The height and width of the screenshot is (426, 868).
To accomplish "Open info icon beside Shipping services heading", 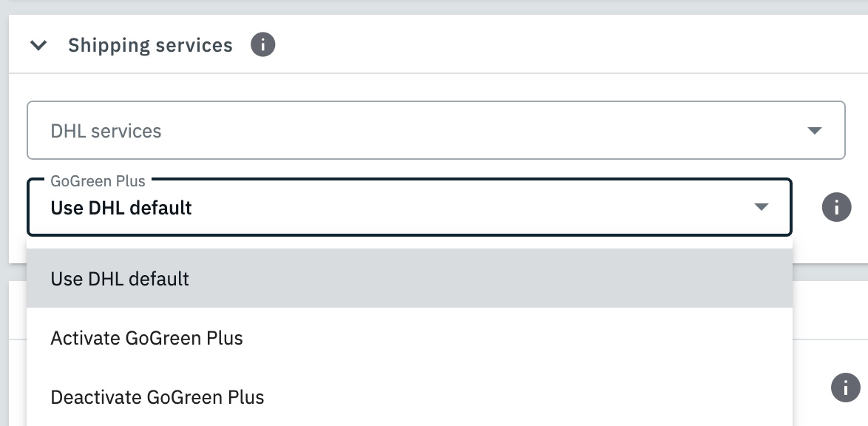I will click(262, 45).
